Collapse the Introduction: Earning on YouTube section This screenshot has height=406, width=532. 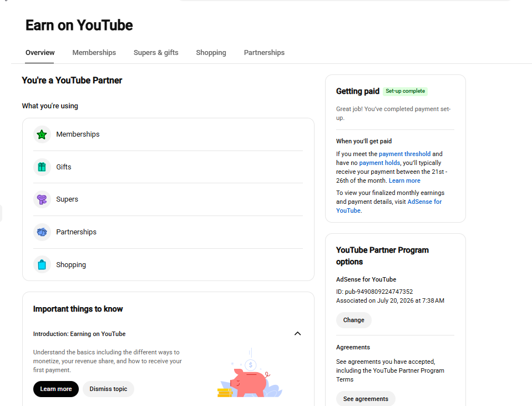297,334
